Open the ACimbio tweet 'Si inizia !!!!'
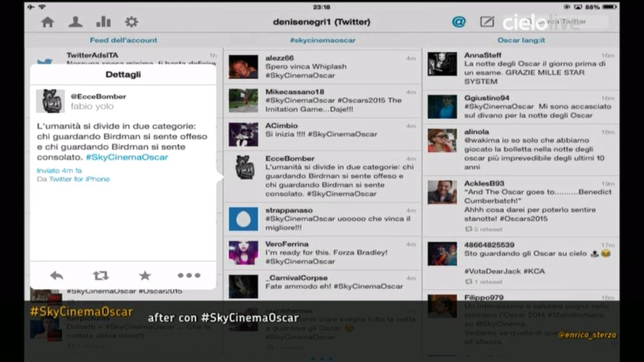Screen dimensions: 644x362 click(322, 134)
